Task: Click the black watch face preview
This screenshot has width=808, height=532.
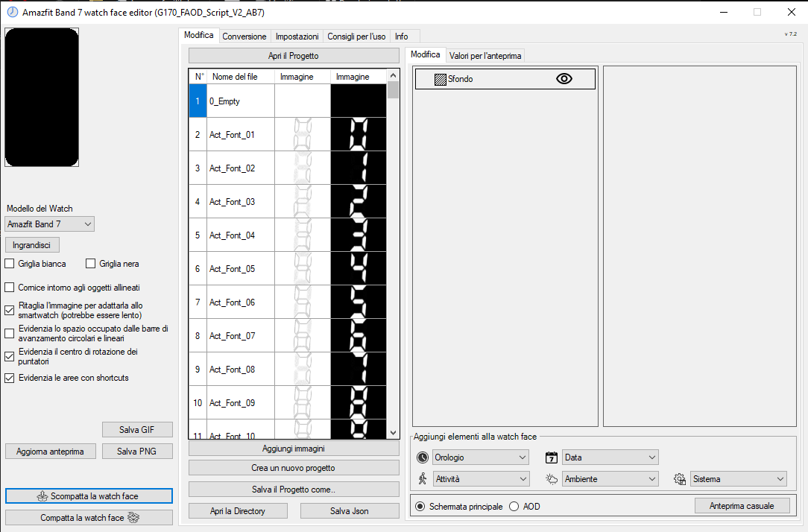Action: click(x=42, y=98)
